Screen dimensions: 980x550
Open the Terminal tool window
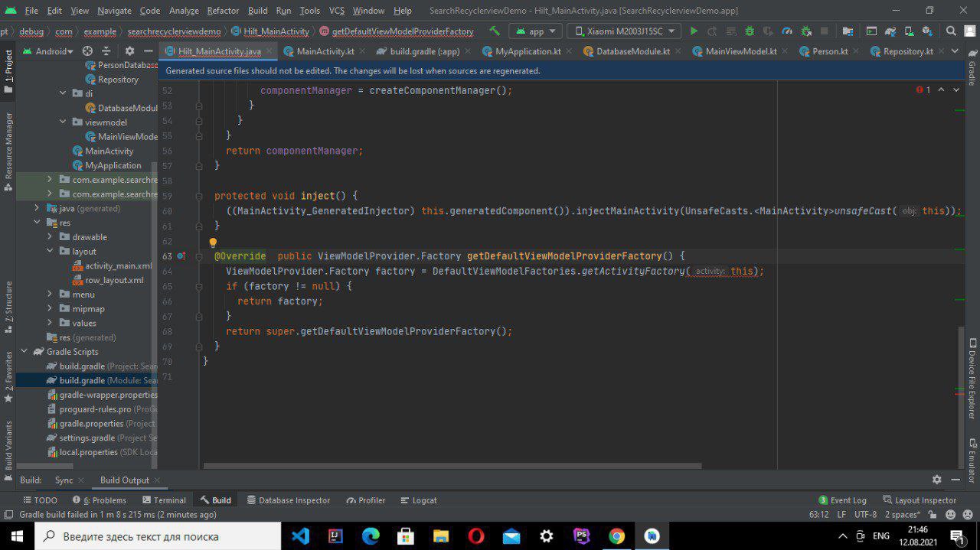pyautogui.click(x=163, y=500)
